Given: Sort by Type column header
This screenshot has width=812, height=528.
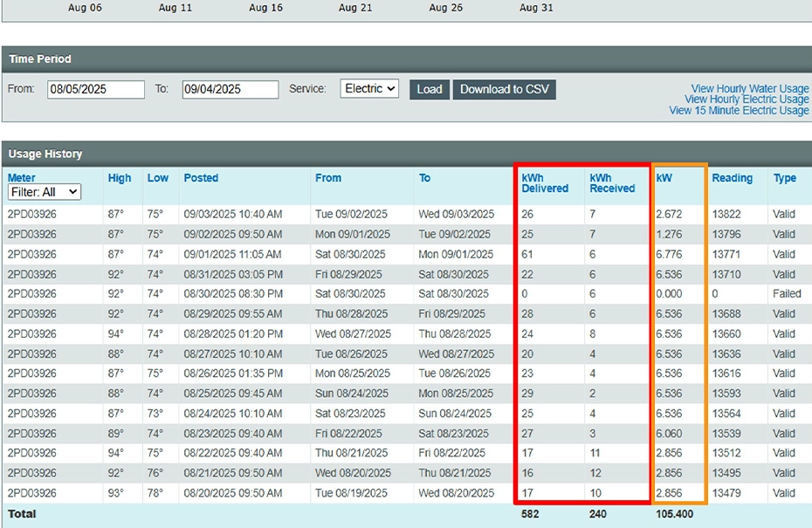Looking at the screenshot, I should [784, 178].
